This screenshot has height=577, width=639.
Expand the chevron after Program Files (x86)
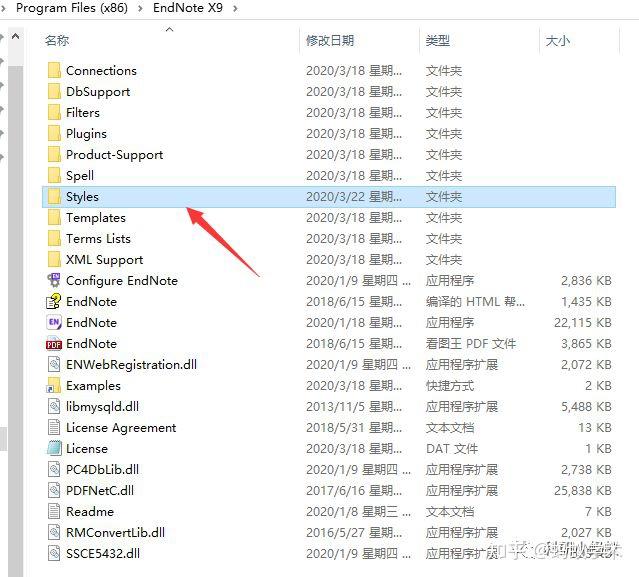(140, 8)
